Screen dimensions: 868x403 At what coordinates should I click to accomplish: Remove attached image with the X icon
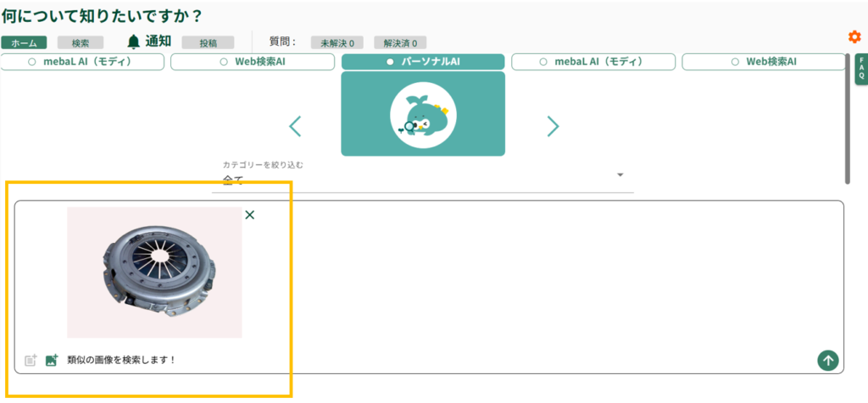[x=249, y=215]
